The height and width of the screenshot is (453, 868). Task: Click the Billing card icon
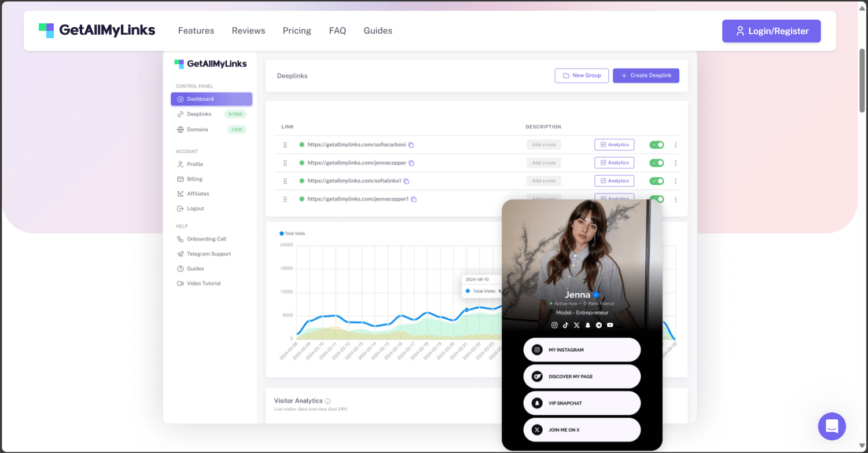pos(180,178)
